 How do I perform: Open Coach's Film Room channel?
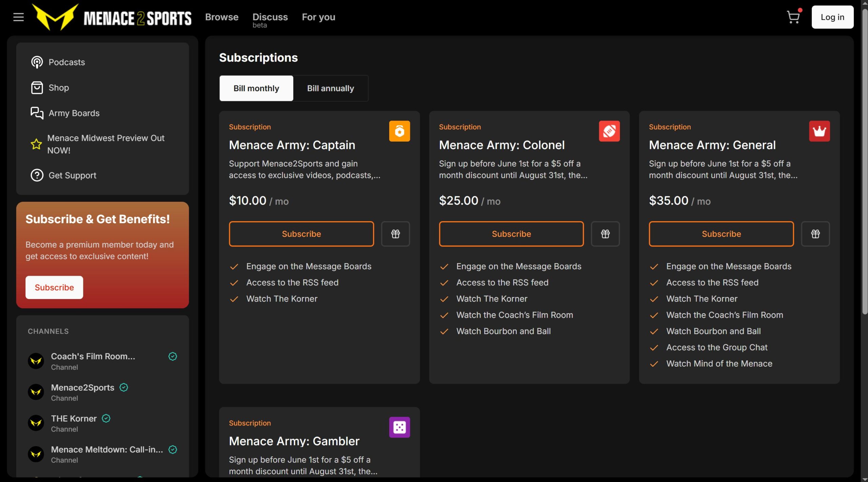(x=93, y=356)
